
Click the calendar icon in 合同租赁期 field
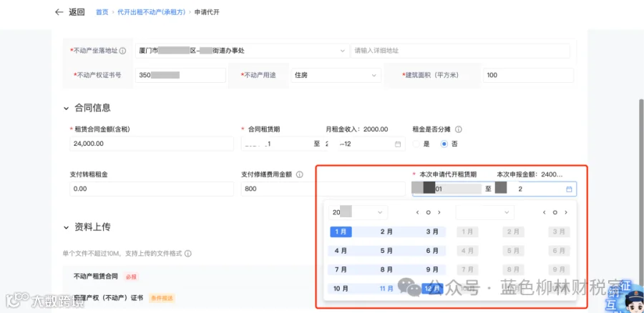[398, 144]
